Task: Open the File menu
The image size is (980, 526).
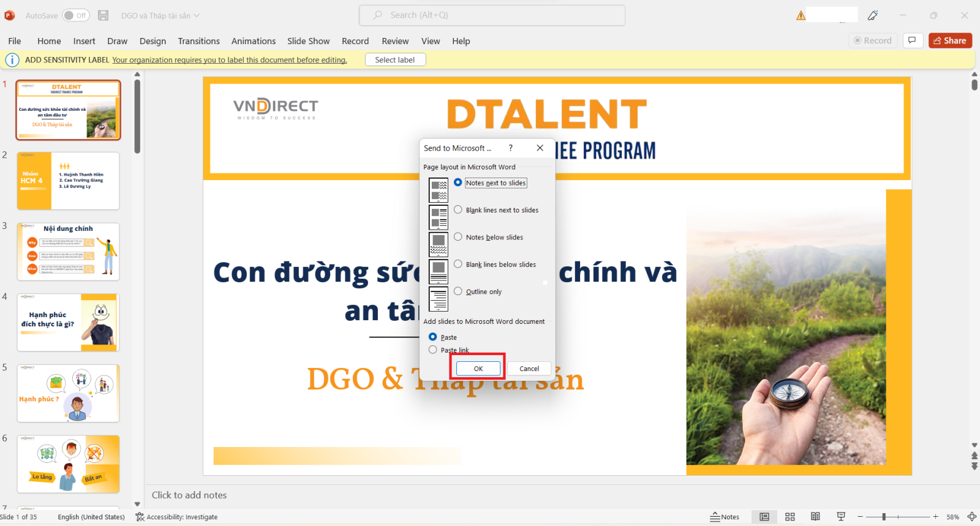Action: [15, 41]
